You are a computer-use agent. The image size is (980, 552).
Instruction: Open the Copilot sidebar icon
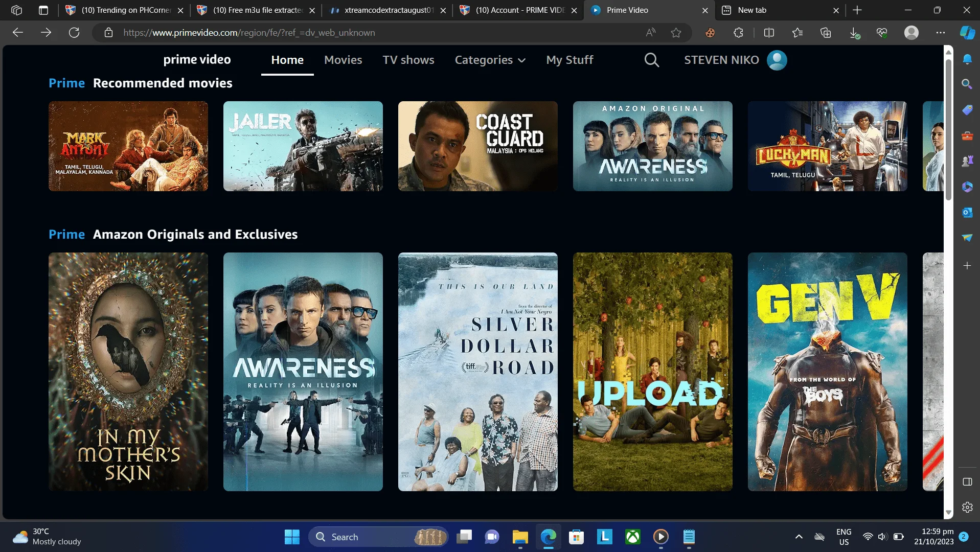click(x=967, y=33)
